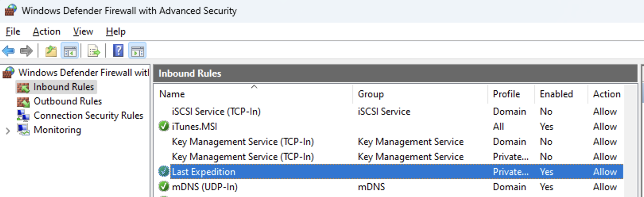The image size is (644, 197).
Task: Click the Up one level folder icon
Action: pos(51,51)
